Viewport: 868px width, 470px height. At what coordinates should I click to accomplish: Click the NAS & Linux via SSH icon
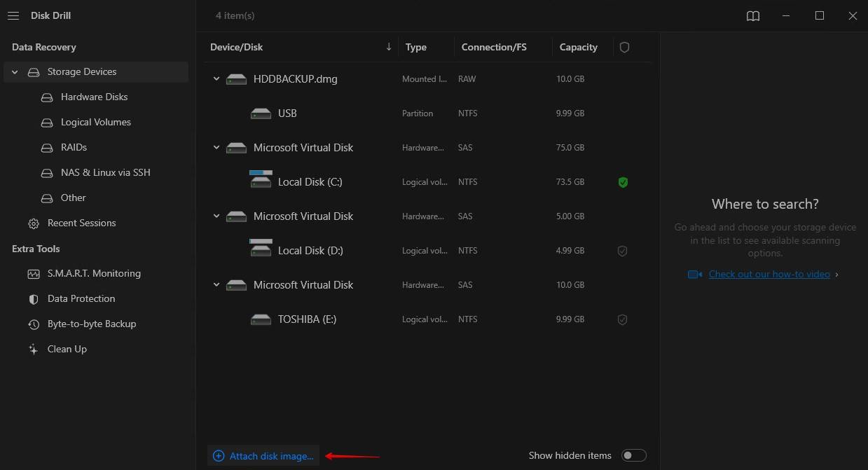(47, 173)
